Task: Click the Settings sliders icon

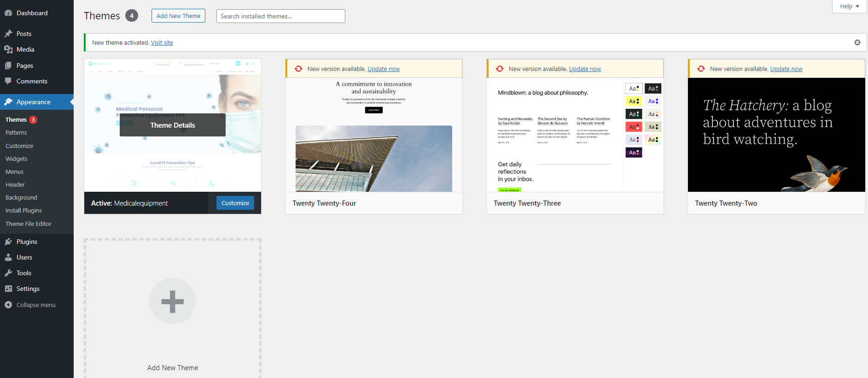Action: (x=8, y=289)
